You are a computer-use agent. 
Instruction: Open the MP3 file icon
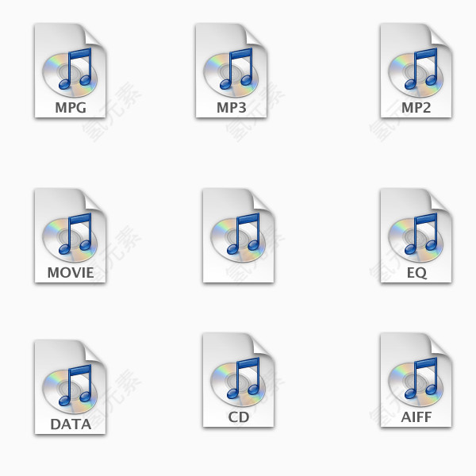231,71
